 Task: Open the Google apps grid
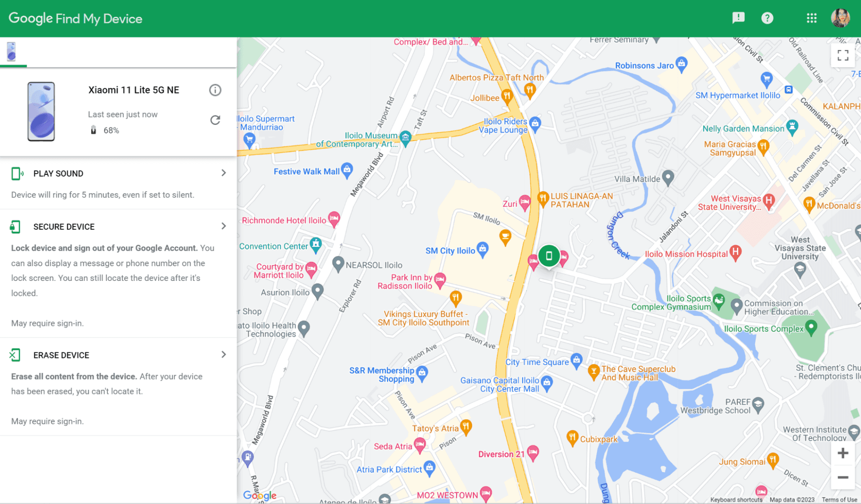pyautogui.click(x=811, y=18)
